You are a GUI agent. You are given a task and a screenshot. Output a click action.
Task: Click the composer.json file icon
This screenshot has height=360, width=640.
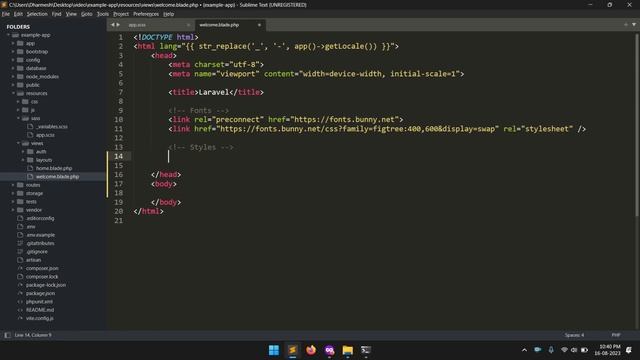tap(20, 268)
